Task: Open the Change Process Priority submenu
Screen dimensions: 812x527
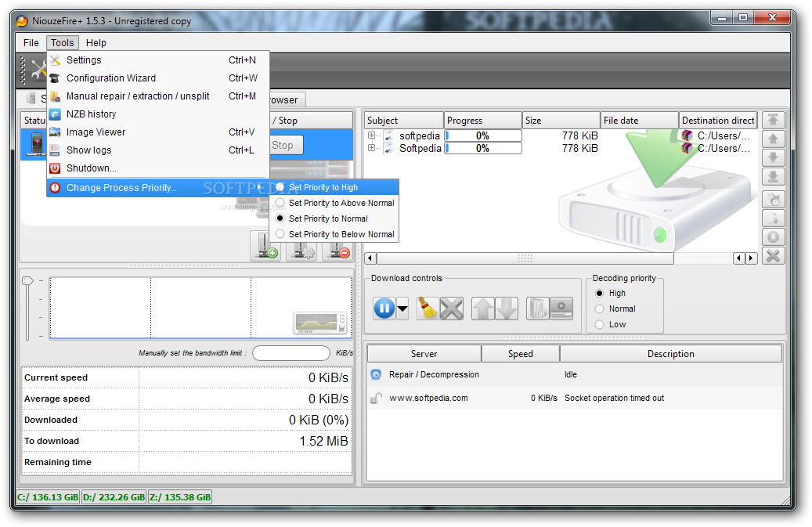Action: click(x=158, y=187)
